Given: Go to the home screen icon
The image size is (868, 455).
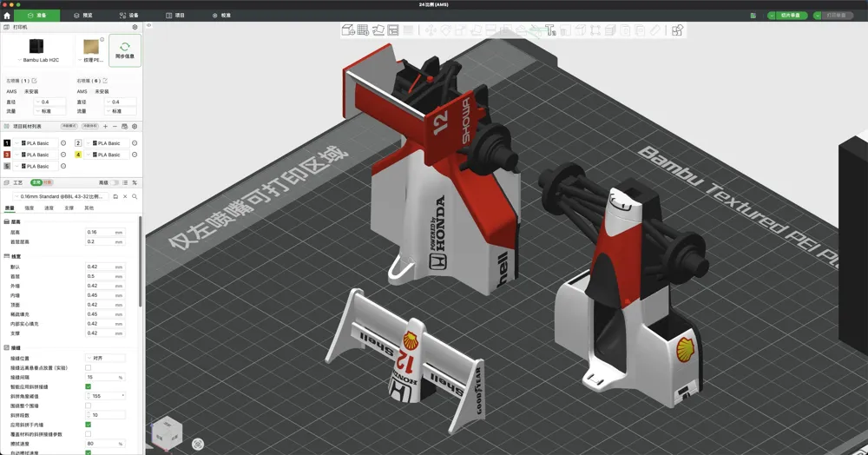Looking at the screenshot, I should coord(7,16).
